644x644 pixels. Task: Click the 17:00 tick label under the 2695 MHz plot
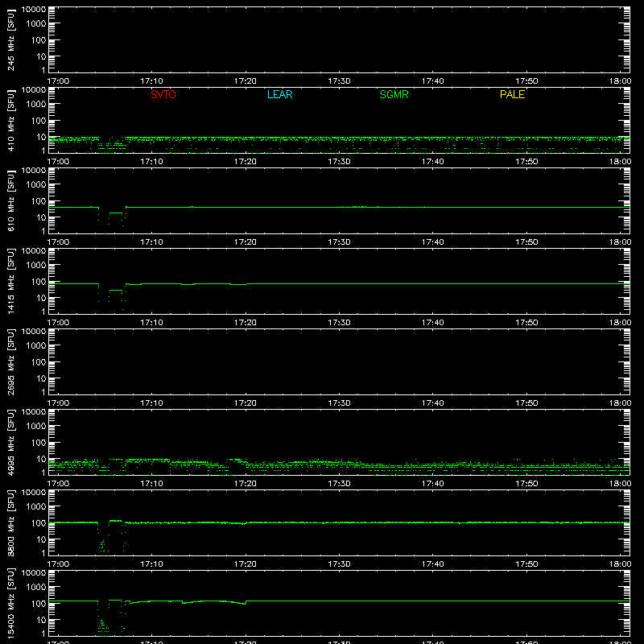(x=58, y=403)
